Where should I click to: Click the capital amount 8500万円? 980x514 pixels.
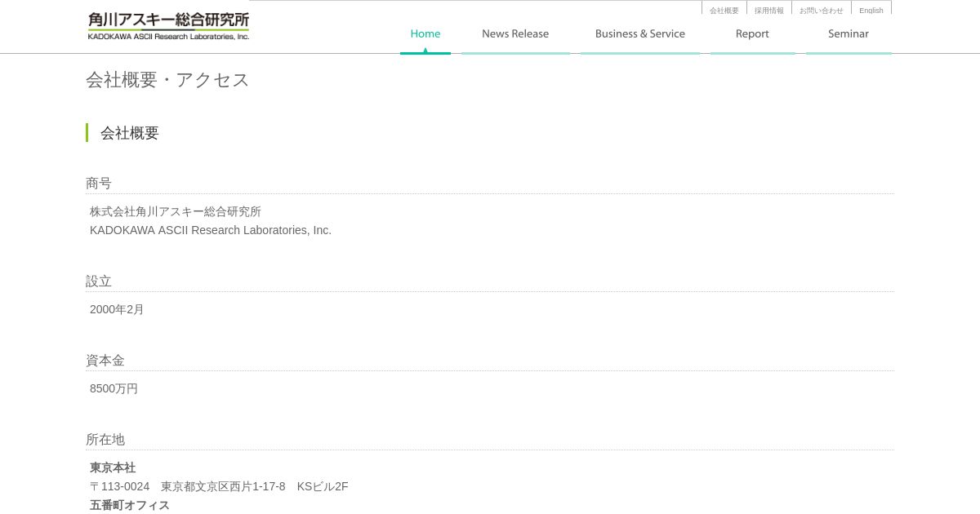coord(114,388)
